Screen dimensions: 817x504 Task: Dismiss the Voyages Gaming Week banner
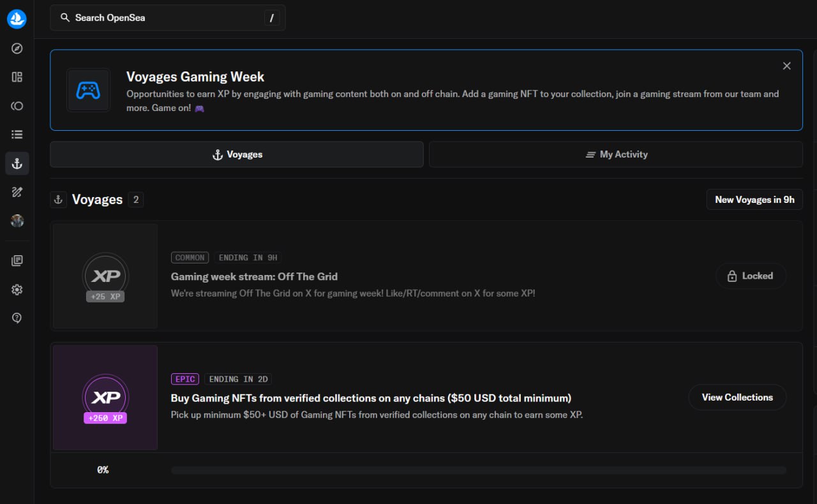786,66
